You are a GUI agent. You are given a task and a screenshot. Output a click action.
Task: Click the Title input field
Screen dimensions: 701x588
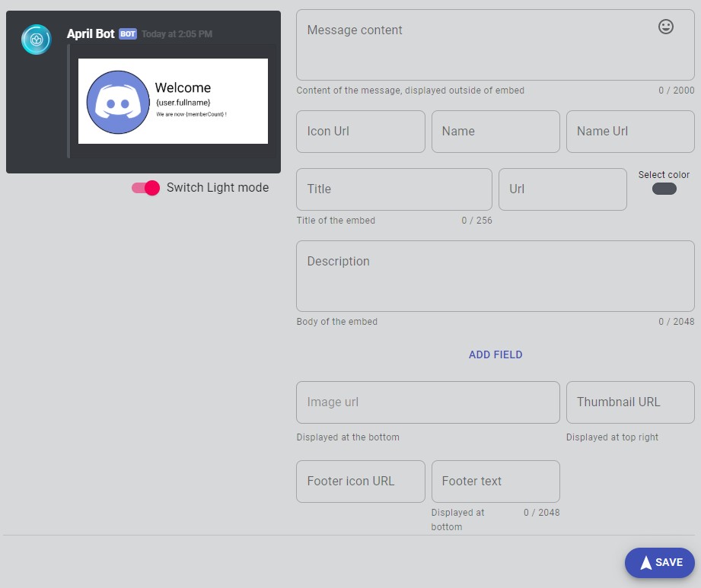[394, 189]
